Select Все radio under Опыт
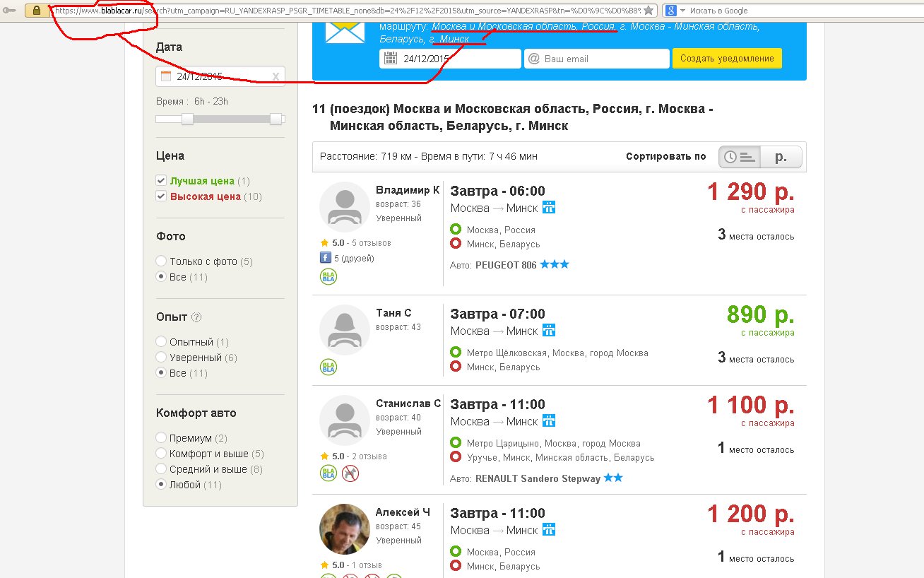 pyautogui.click(x=161, y=373)
